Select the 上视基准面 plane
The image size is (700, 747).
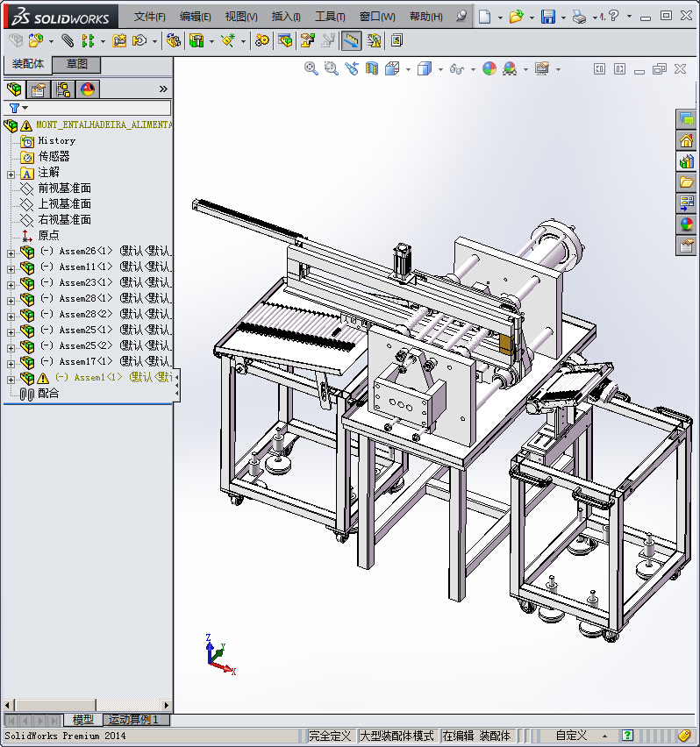click(x=64, y=204)
